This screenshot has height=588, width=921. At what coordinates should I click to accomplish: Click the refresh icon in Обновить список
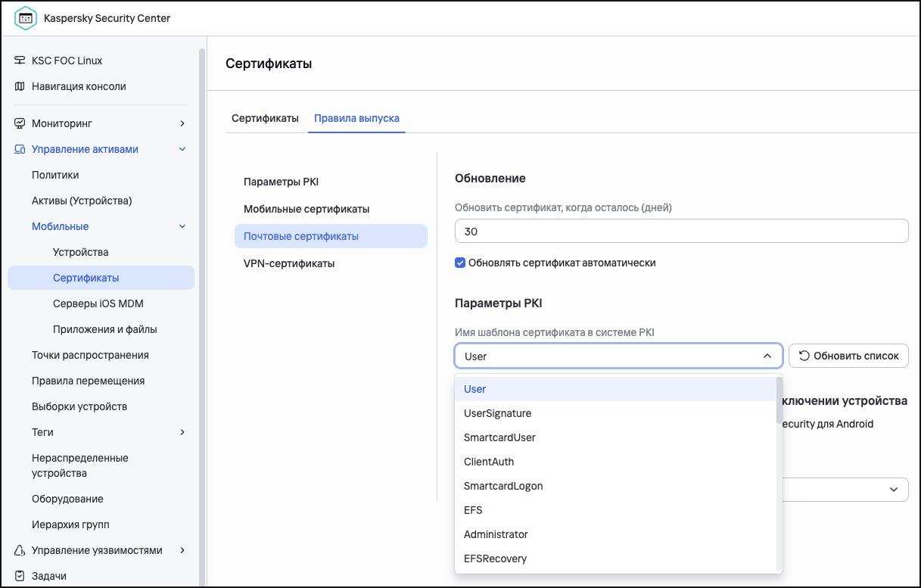(804, 356)
